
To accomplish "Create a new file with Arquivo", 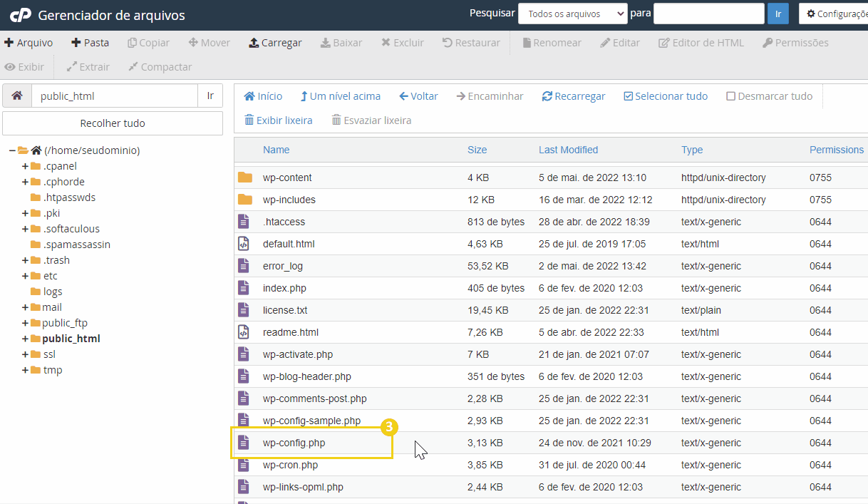I will tap(29, 43).
